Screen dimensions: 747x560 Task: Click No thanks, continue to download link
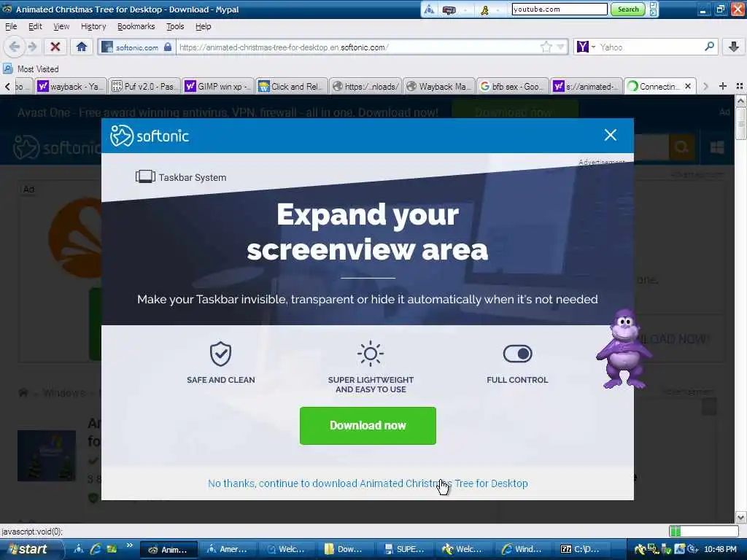pyautogui.click(x=368, y=483)
